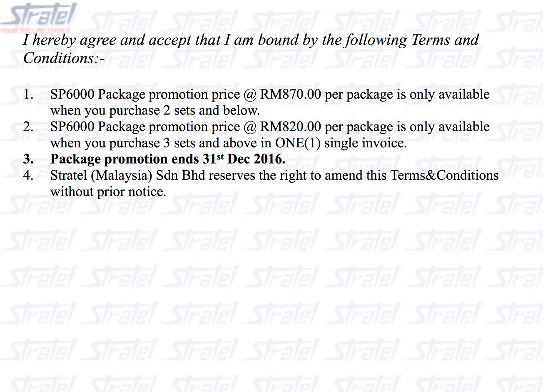Click the "Terms and" heading text
Viewport: 543px width, 392px height.
(x=445, y=40)
